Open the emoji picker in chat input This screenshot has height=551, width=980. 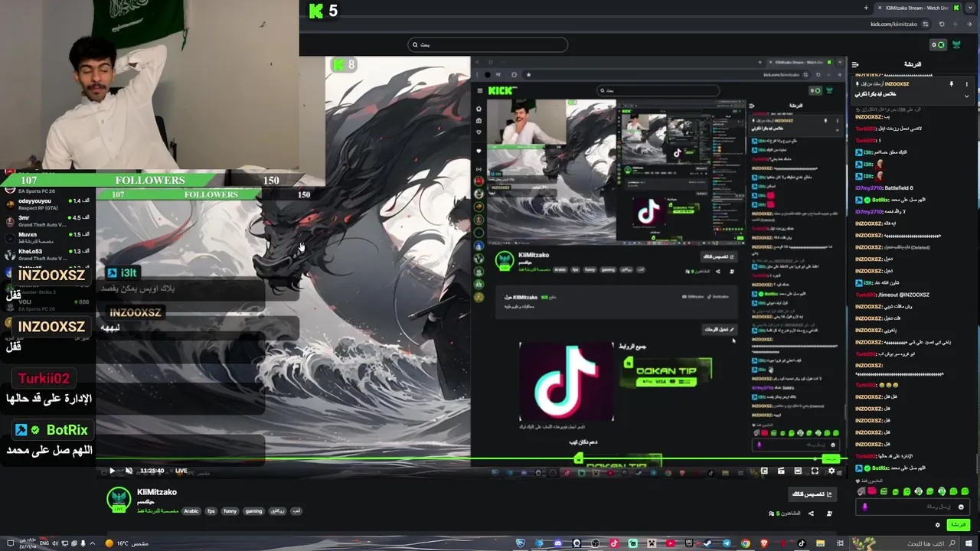[961, 507]
